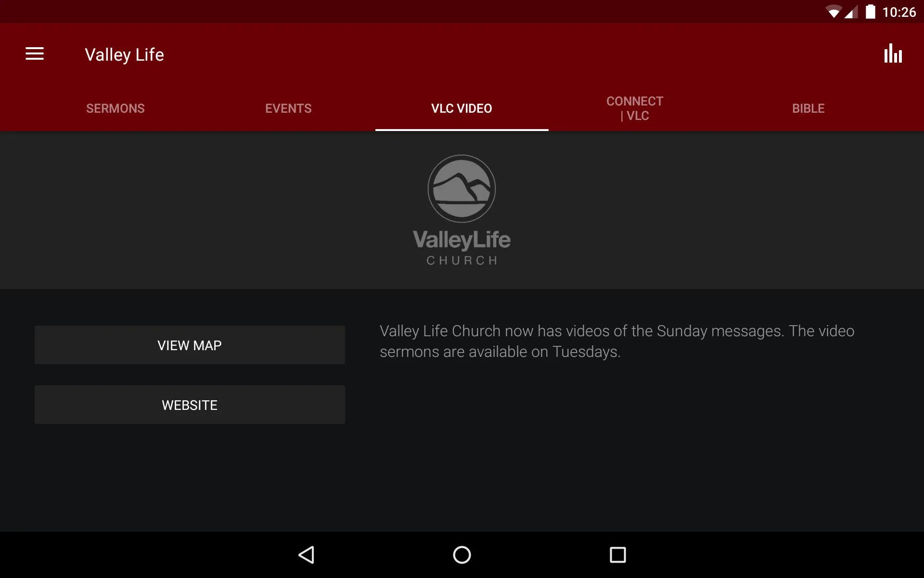Select the SERMONS tab
924x578 pixels.
point(115,108)
